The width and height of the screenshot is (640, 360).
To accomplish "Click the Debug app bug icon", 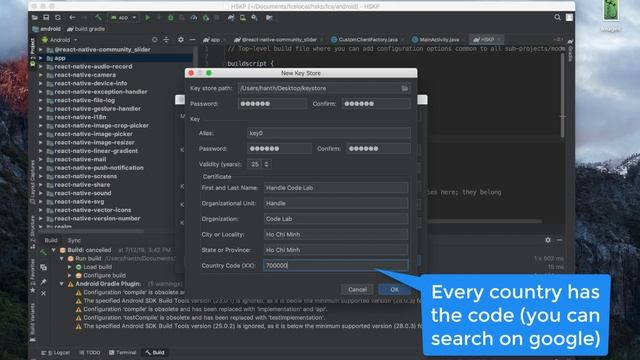I will click(x=171, y=18).
